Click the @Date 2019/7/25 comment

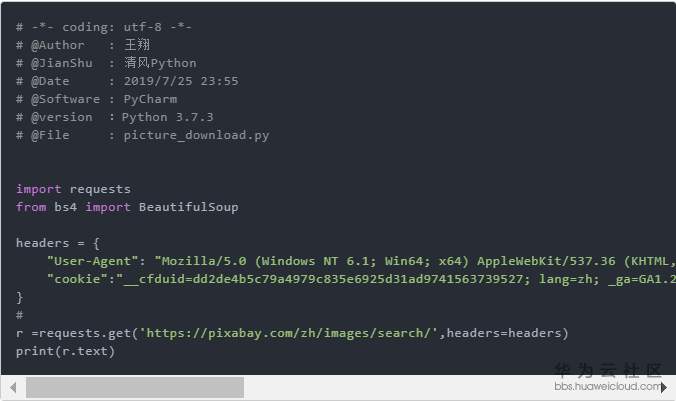pos(127,81)
